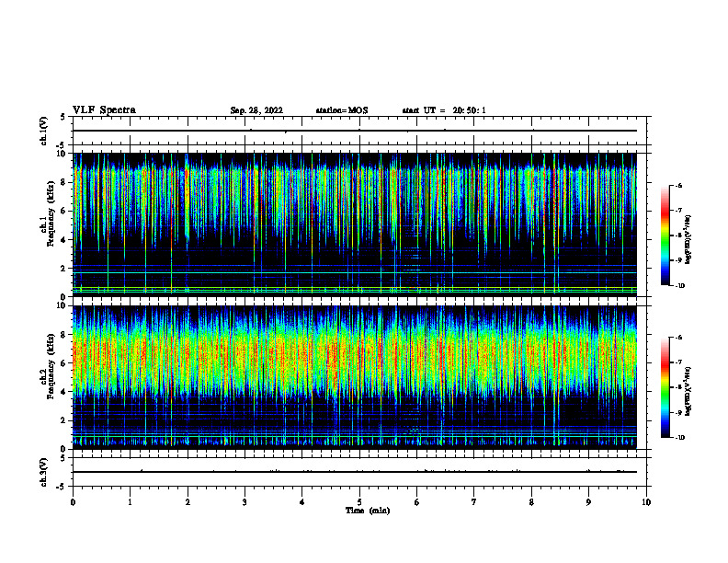The image size is (728, 563).
Task: Click the log(PSD) label beside ch.1 colorbar
Action: tap(688, 240)
